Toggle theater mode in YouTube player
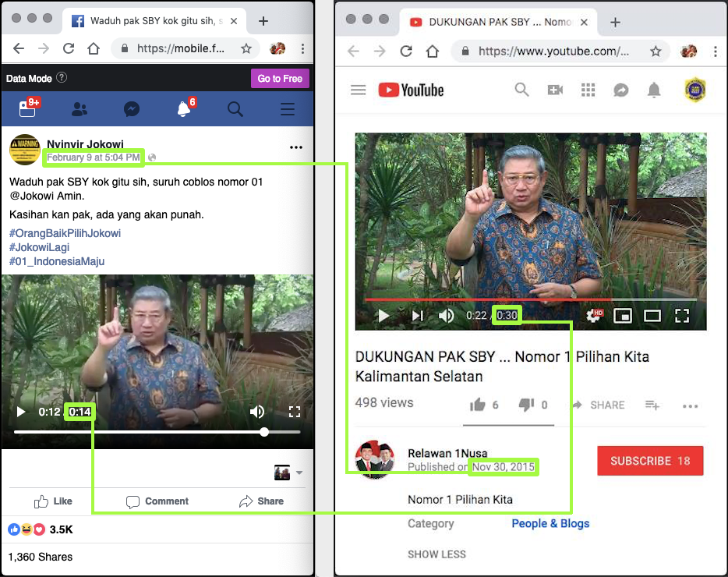 [652, 316]
